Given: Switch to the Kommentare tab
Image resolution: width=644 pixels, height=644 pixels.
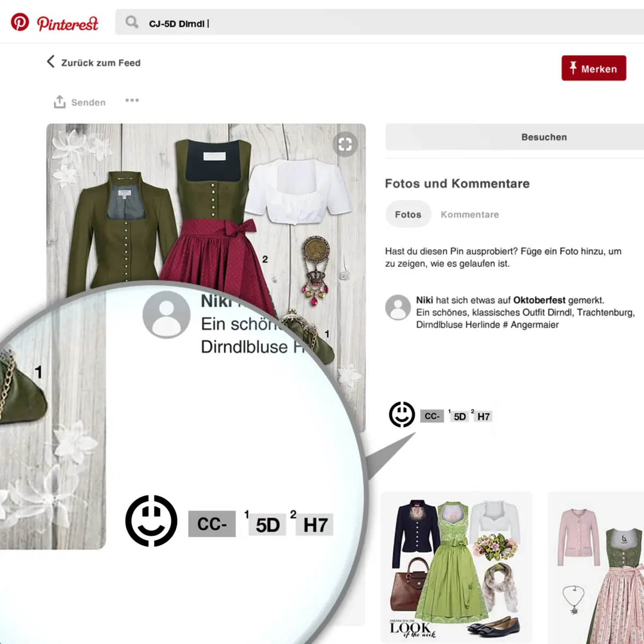Looking at the screenshot, I should coord(470,215).
